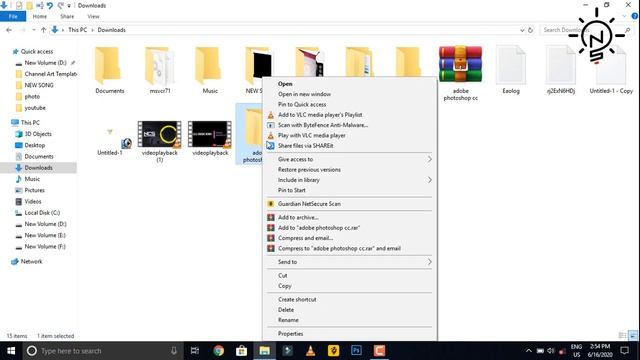
Task: Open the msvcr71 folder
Action: tap(160, 66)
